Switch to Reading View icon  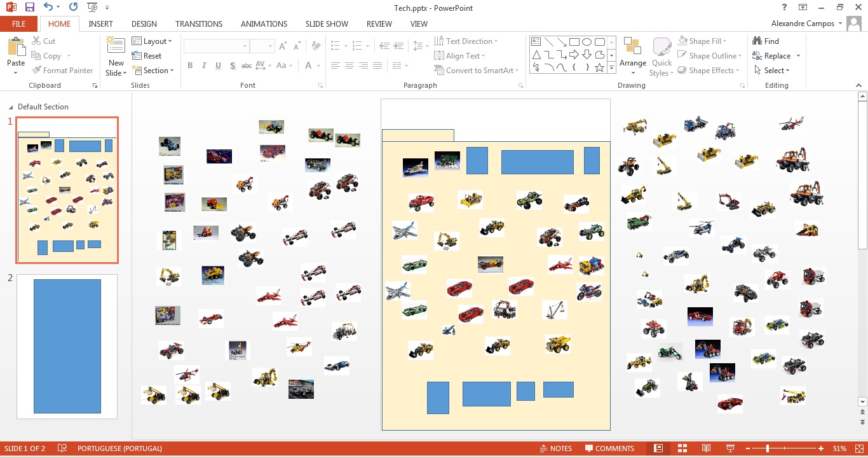pos(706,448)
